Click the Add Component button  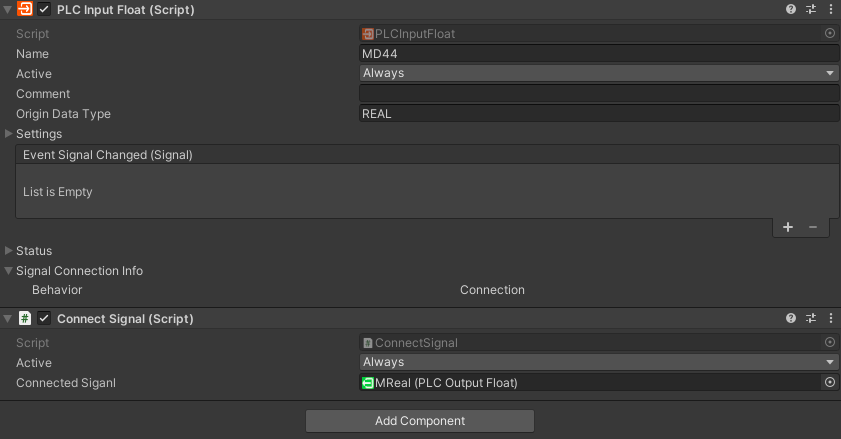419,421
